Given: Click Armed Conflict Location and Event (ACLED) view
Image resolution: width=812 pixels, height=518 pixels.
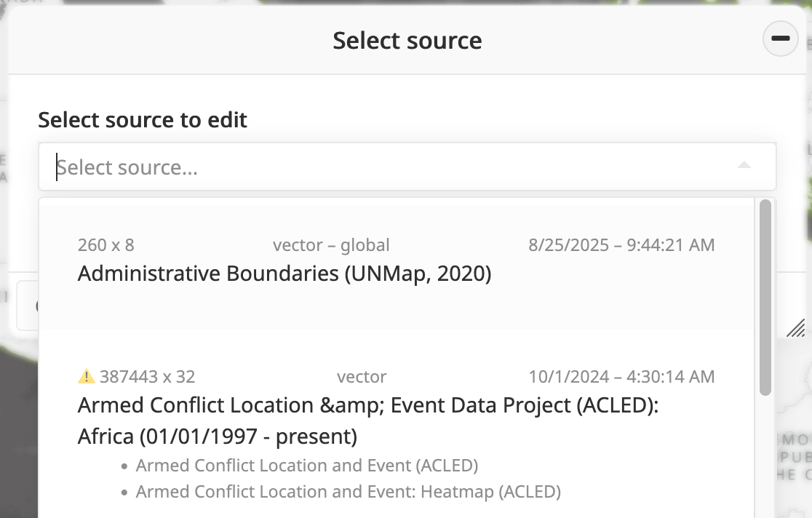Looking at the screenshot, I should click(306, 466).
